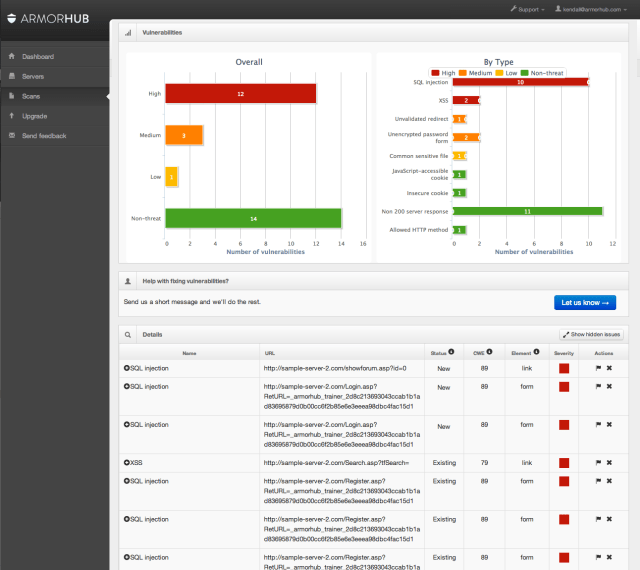Flag the showforum.asp SQL injection row
Image resolution: width=640 pixels, height=570 pixels.
pyautogui.click(x=599, y=369)
